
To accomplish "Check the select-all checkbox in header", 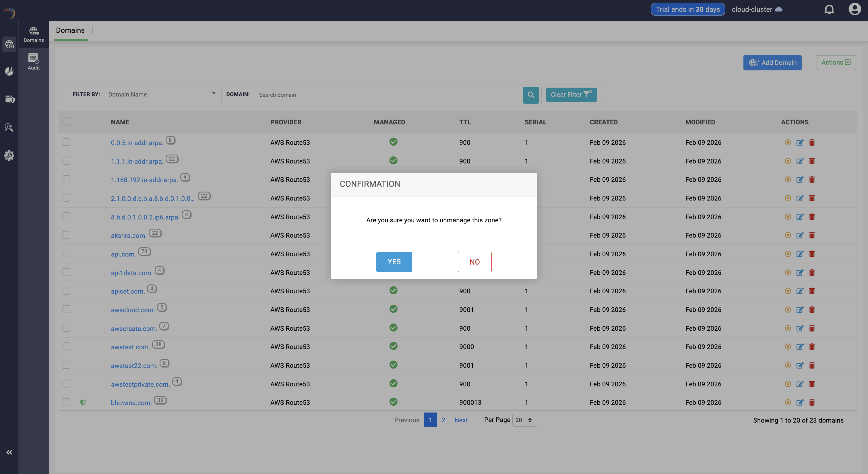I will point(66,122).
